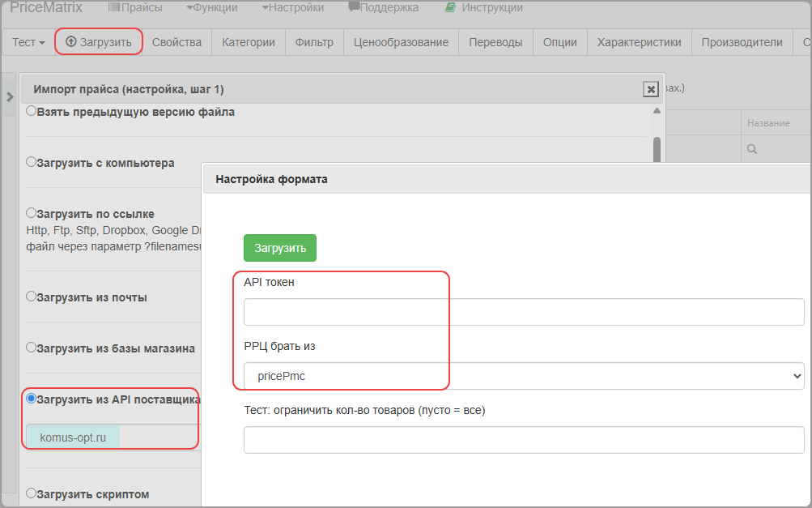Screen dimensions: 812x508
Task: Expand the Тест dropdown tab
Action: 28,42
